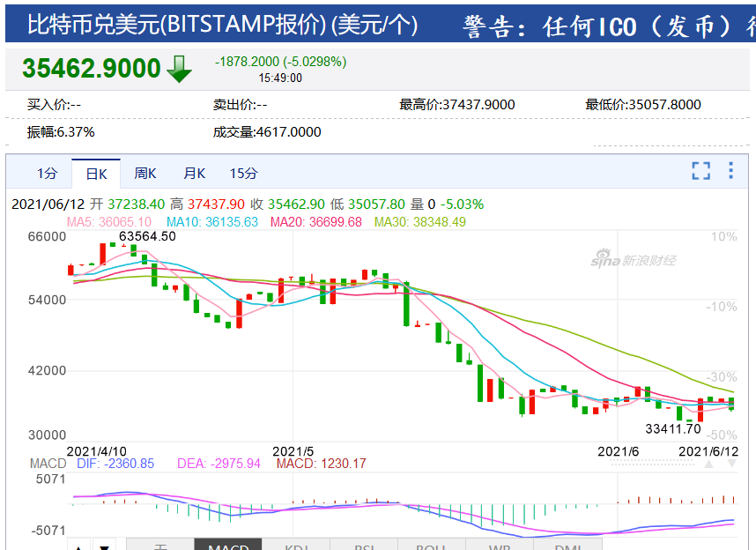This screenshot has width=756, height=550.
Task: Click the change value -1878.2000 (-5.0298%)
Action: click(x=280, y=62)
